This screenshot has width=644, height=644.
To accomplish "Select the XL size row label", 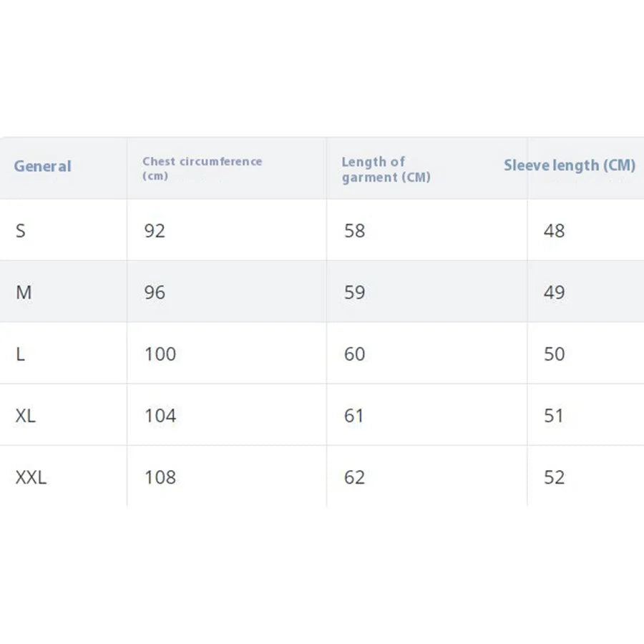I will coord(26,416).
